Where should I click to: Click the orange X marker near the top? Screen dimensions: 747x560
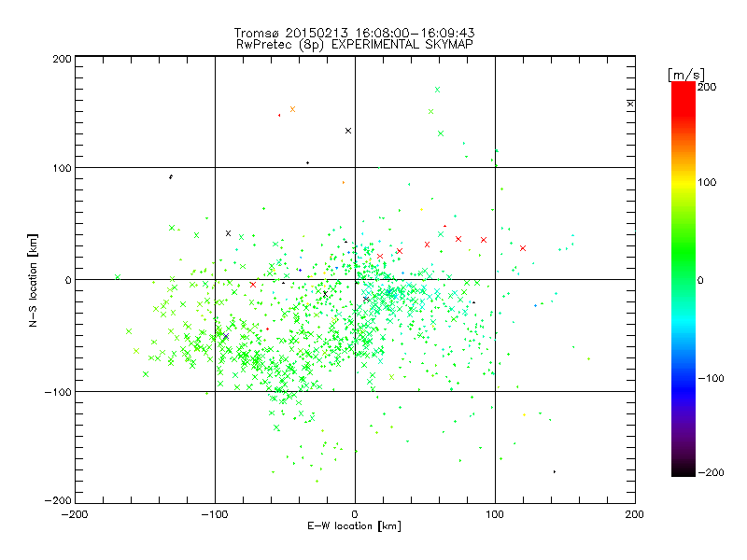pyautogui.click(x=292, y=109)
